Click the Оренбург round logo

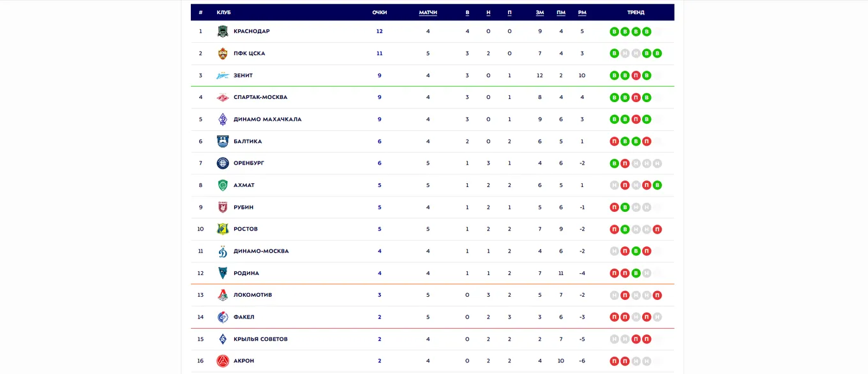point(223,163)
